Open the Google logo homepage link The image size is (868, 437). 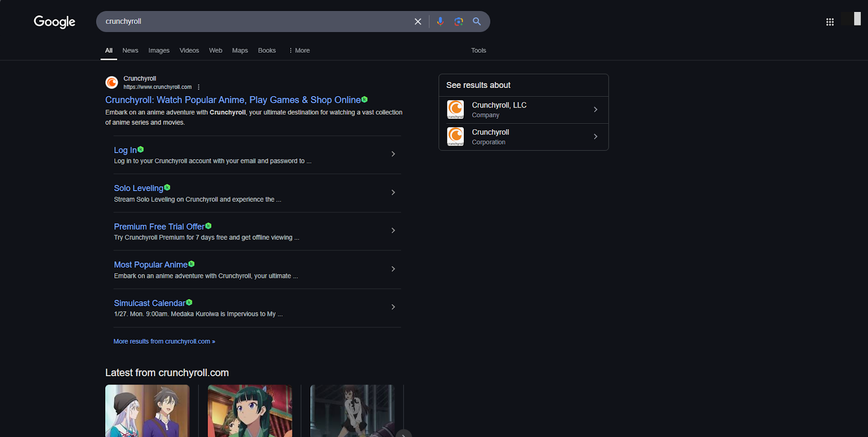(x=54, y=22)
